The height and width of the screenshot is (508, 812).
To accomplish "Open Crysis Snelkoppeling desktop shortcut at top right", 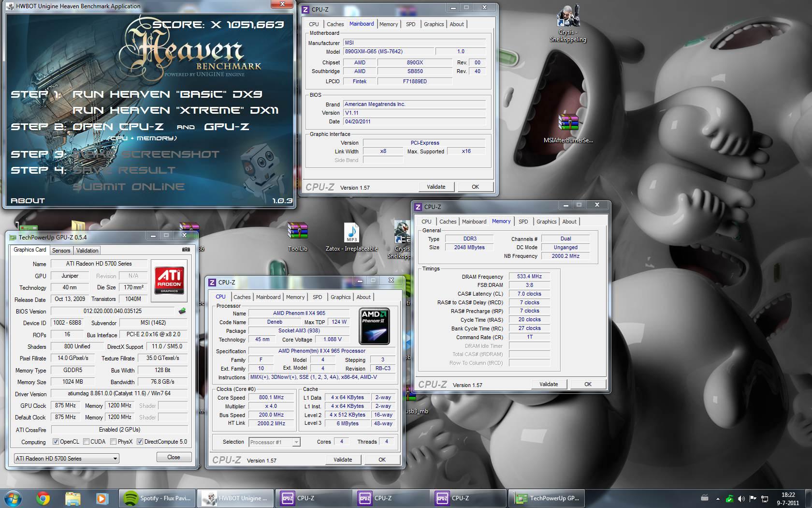I will 568,23.
